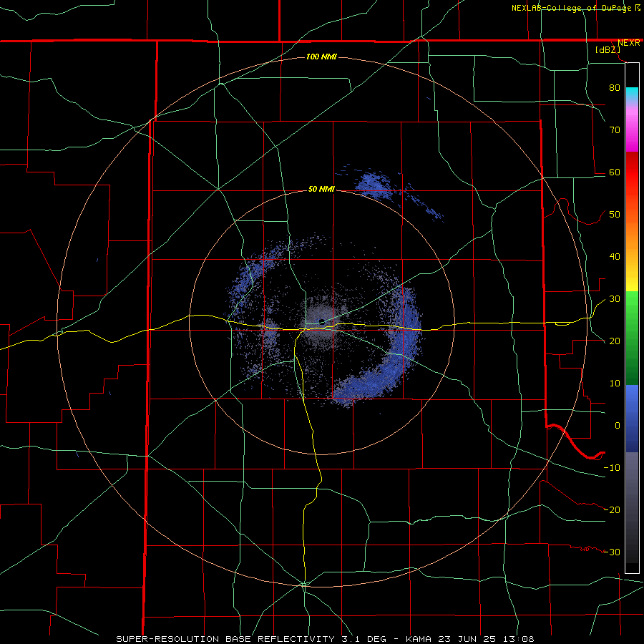The width and height of the screenshot is (644, 644).
Task: Click the 50 value on dBZ scale
Action: click(x=615, y=215)
